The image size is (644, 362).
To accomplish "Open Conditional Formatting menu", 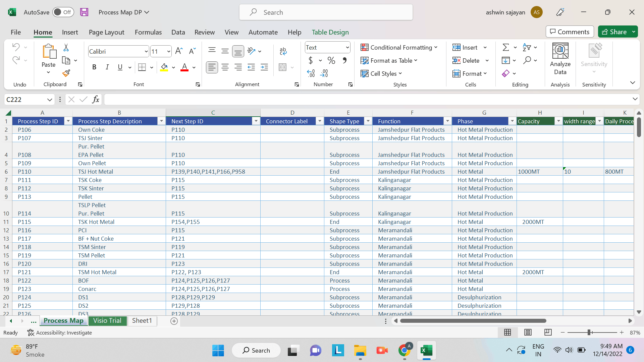I will pyautogui.click(x=399, y=47).
